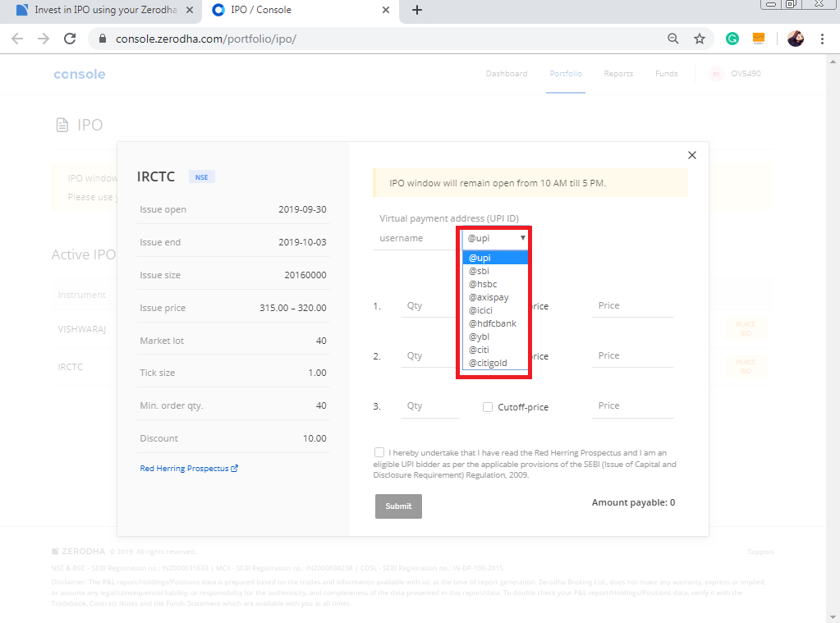
Task: Click the Qty field in bid row 1
Action: point(429,306)
